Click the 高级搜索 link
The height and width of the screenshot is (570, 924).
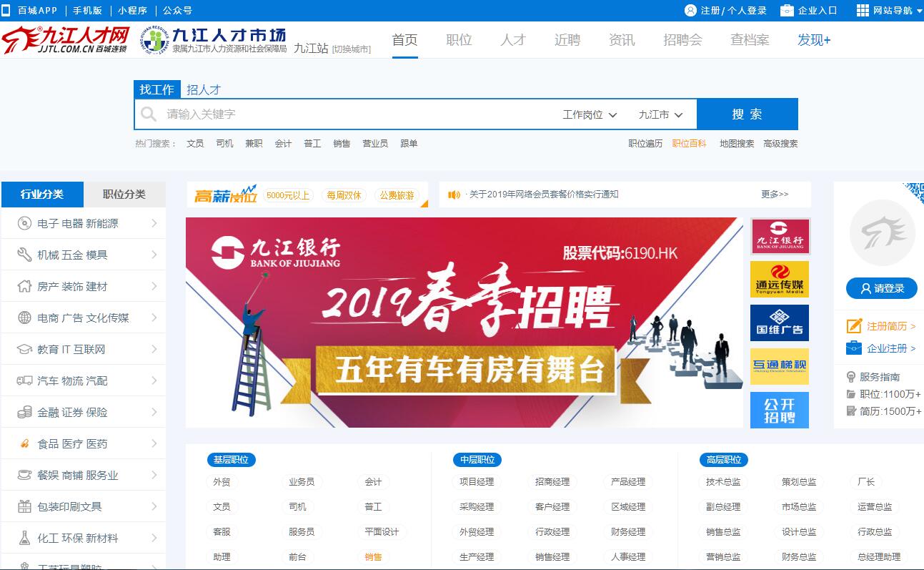pyautogui.click(x=780, y=144)
